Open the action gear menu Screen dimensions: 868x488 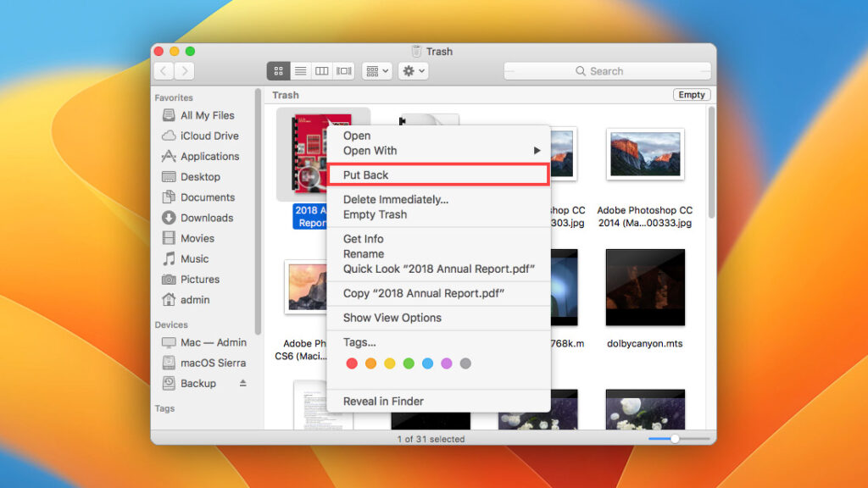(413, 70)
